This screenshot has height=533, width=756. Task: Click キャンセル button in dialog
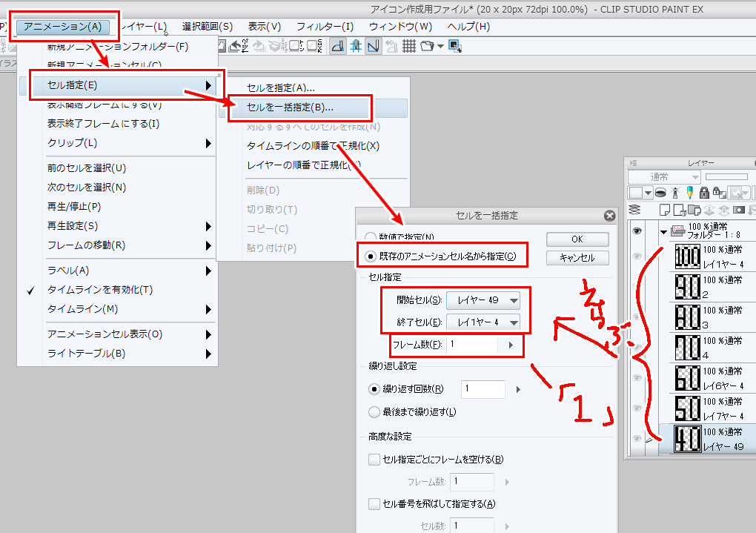tap(577, 258)
